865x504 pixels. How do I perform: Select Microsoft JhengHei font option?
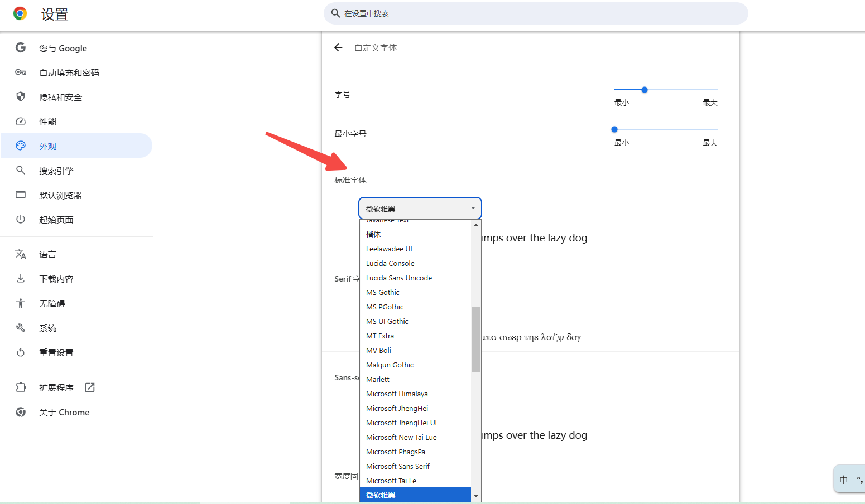pyautogui.click(x=416, y=408)
